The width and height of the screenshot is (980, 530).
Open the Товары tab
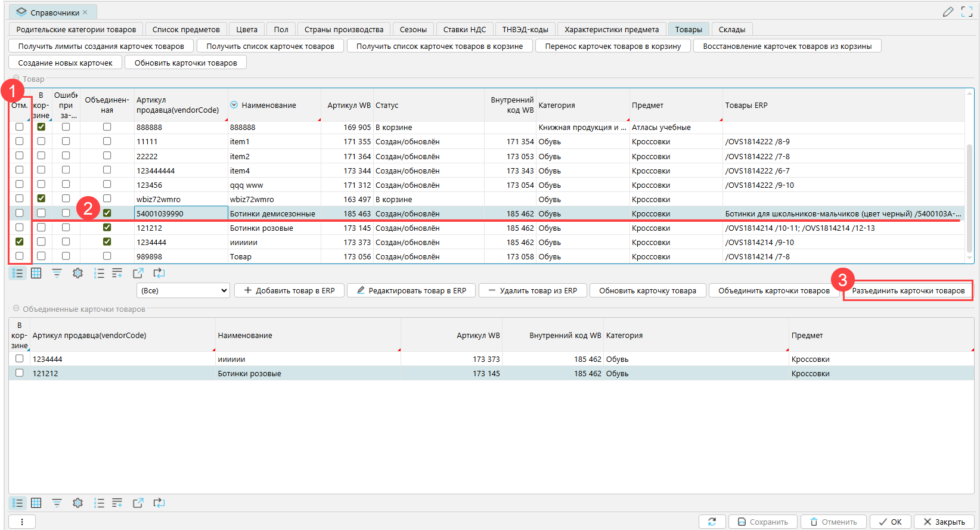[689, 29]
